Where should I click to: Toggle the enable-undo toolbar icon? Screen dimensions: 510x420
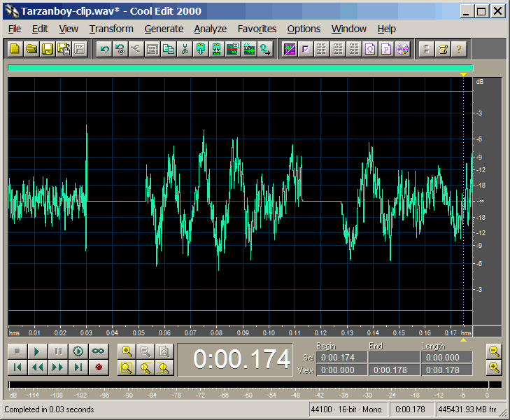pyautogui.click(x=120, y=49)
